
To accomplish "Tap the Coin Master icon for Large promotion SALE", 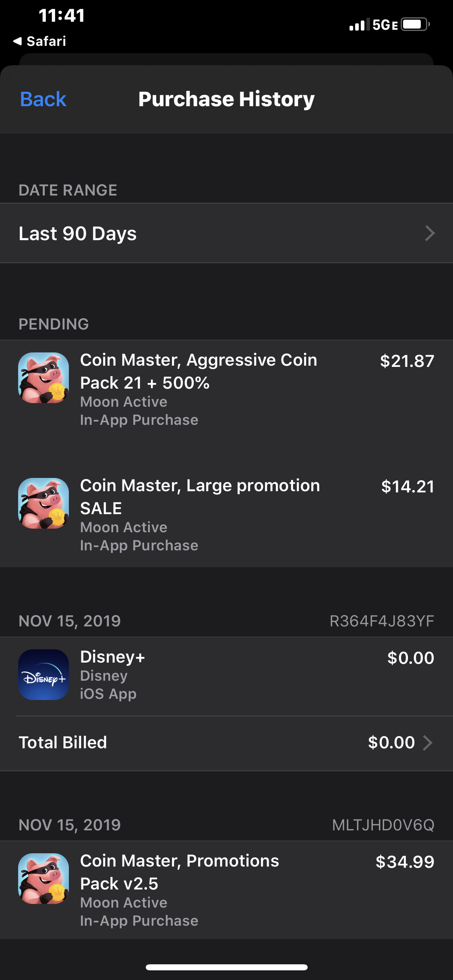I will point(43,503).
